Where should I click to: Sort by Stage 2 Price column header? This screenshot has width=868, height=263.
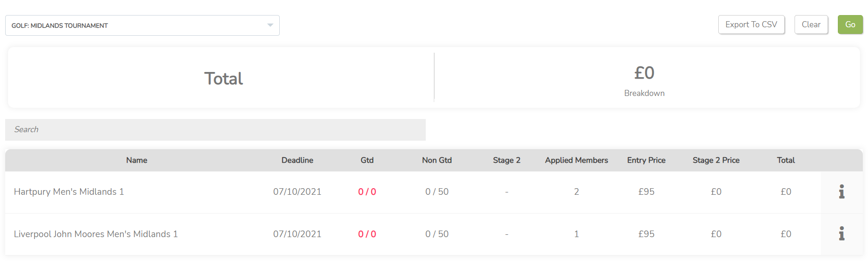716,160
